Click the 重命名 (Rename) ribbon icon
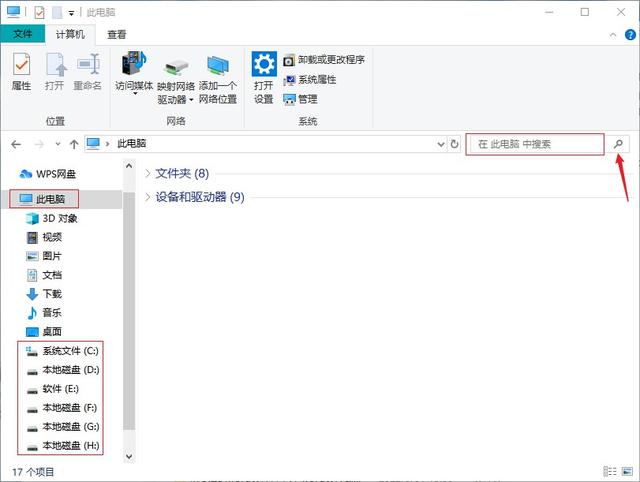The height and width of the screenshot is (482, 640). click(88, 64)
